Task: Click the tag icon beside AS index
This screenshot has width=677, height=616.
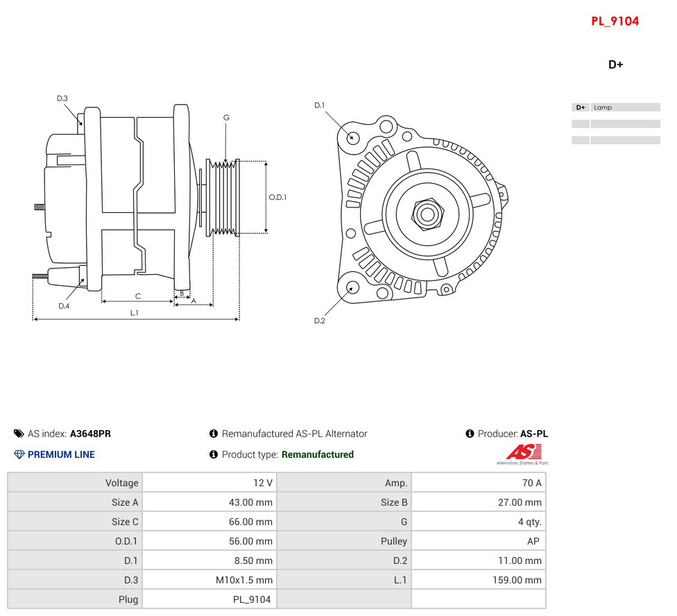Action: (x=19, y=434)
